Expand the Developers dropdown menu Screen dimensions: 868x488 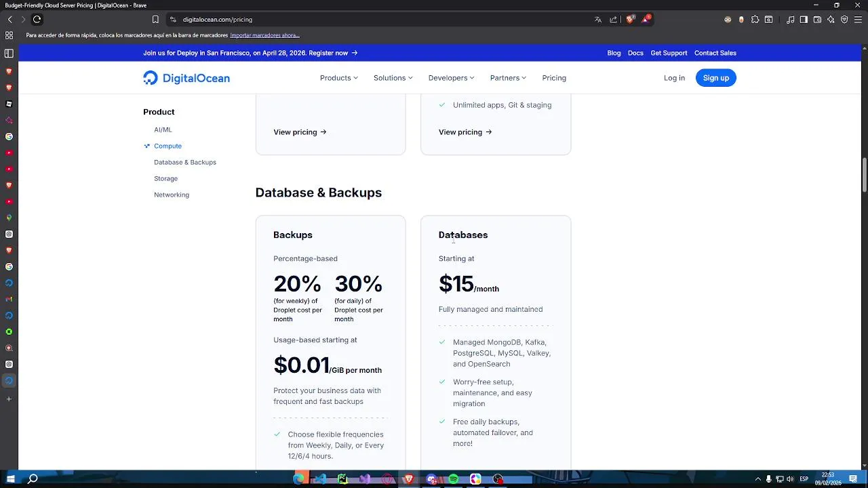(x=452, y=78)
